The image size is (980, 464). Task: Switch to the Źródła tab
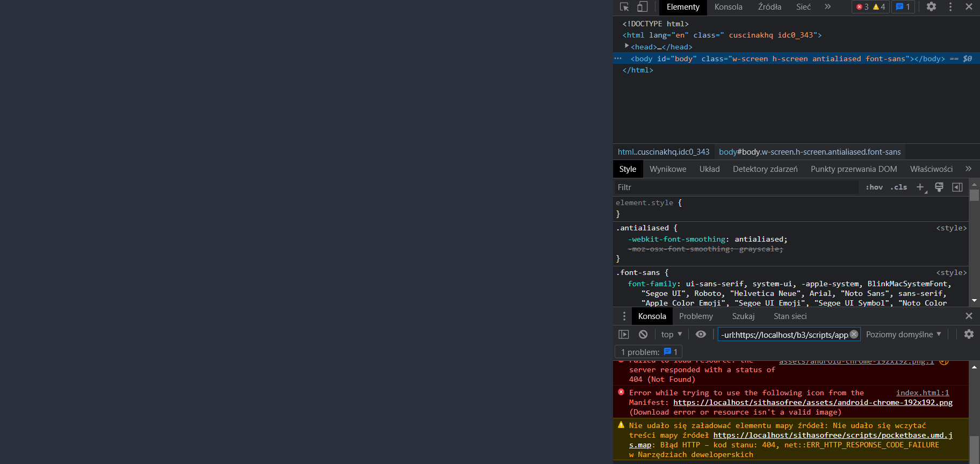click(x=769, y=7)
